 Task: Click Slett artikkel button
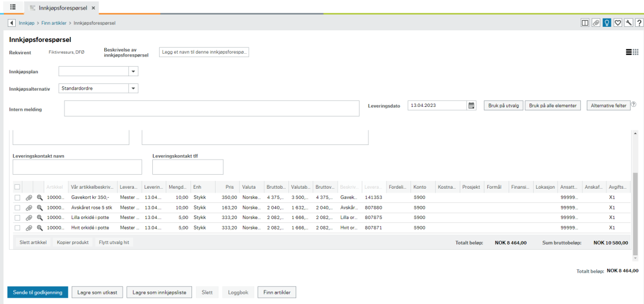[x=33, y=242]
